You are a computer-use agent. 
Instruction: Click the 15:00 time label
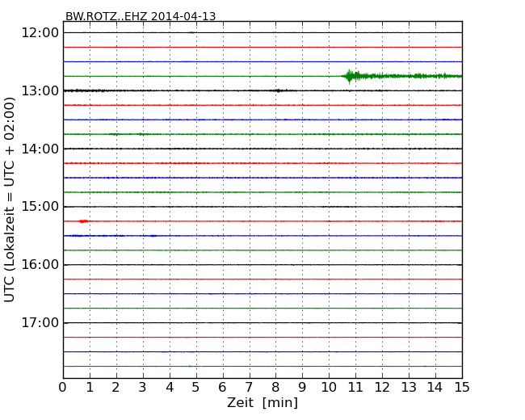point(40,207)
